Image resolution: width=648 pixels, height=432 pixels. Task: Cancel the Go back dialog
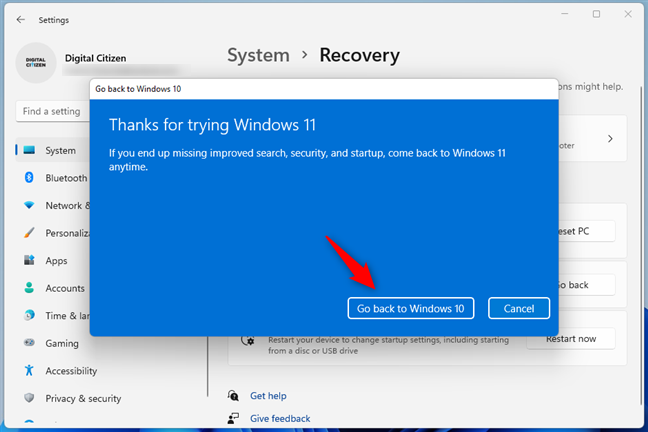click(519, 308)
